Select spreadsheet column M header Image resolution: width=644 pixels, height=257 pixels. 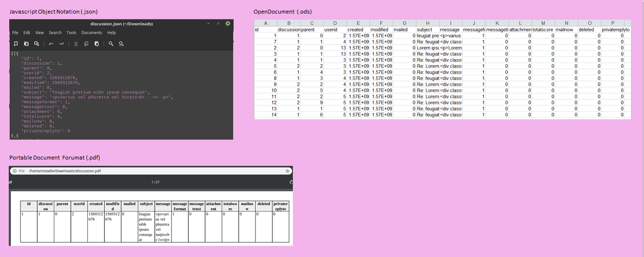click(x=543, y=23)
